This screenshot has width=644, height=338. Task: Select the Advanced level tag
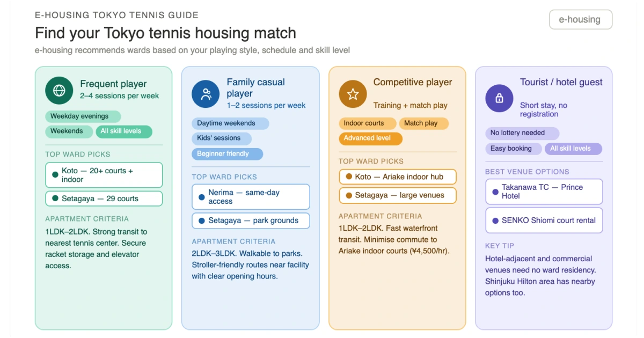[x=370, y=138]
